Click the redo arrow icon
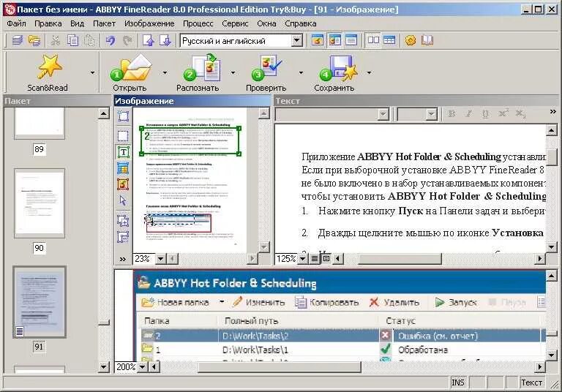 (127, 40)
